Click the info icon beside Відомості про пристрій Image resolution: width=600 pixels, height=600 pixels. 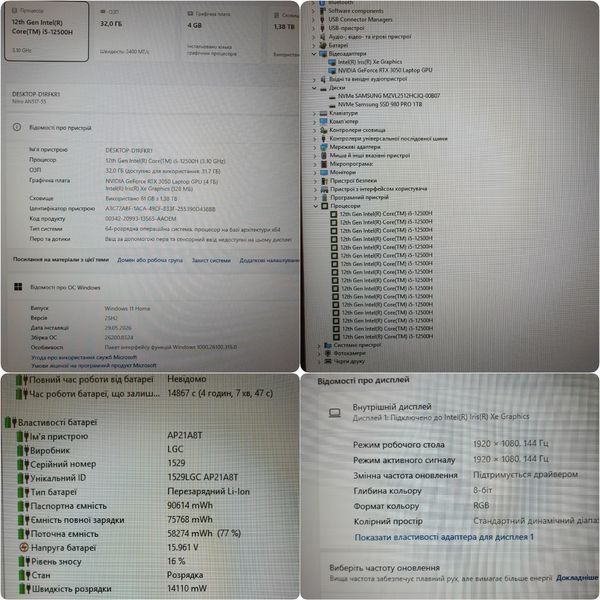(x=17, y=127)
